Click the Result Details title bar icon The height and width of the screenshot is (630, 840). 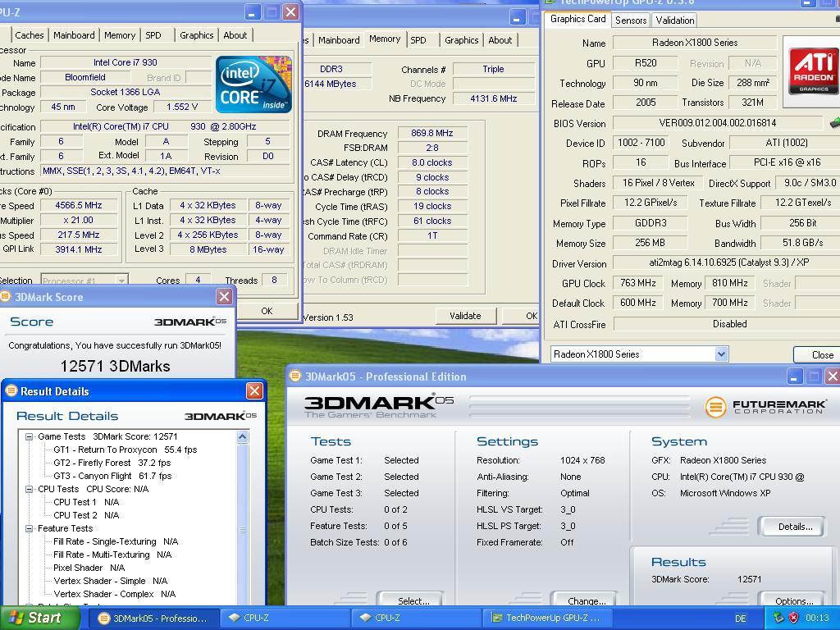[x=11, y=391]
